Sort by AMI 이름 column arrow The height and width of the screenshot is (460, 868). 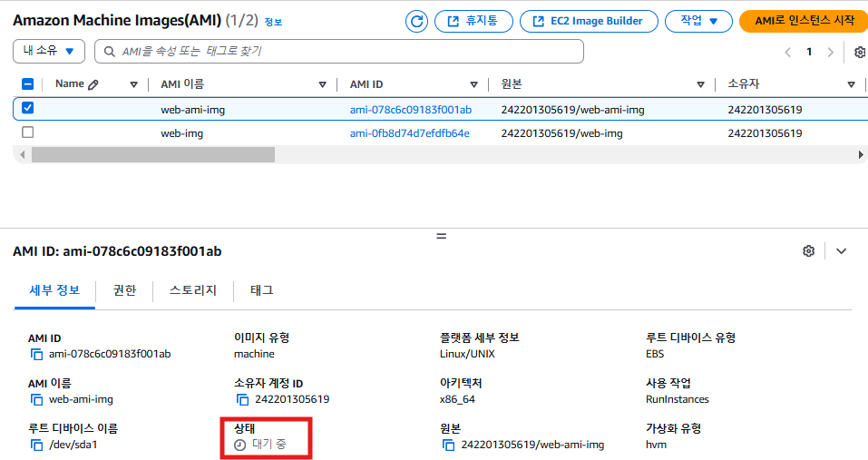[x=322, y=84]
